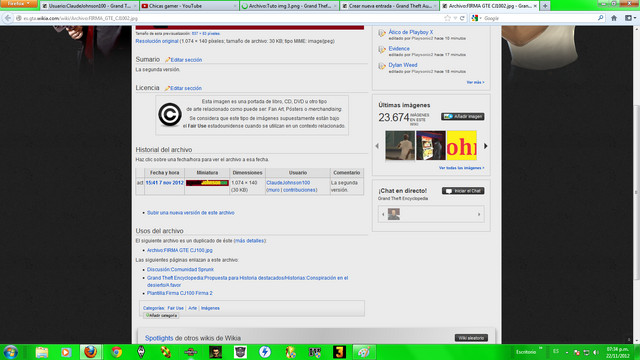Go to Firefox home page icon
Viewport: 640px width, 360px height.
click(x=614, y=18)
